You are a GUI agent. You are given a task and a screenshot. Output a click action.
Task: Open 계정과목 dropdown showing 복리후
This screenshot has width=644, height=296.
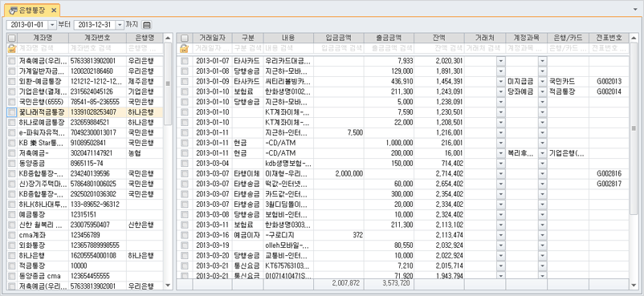(x=542, y=153)
